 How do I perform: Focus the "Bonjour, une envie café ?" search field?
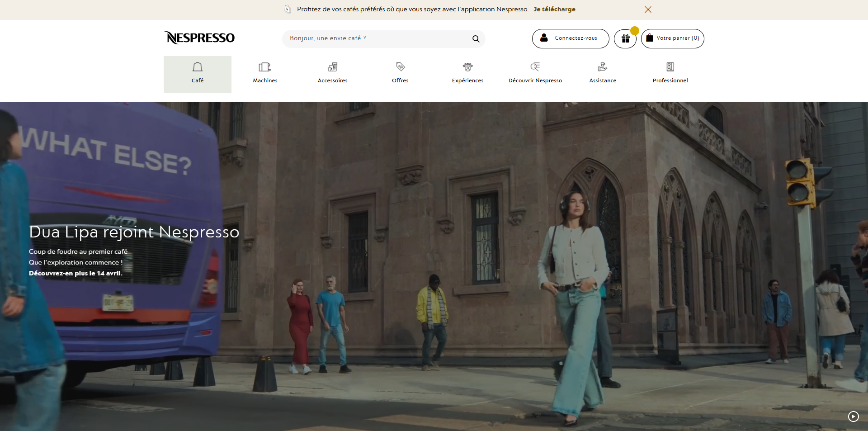[x=384, y=39]
